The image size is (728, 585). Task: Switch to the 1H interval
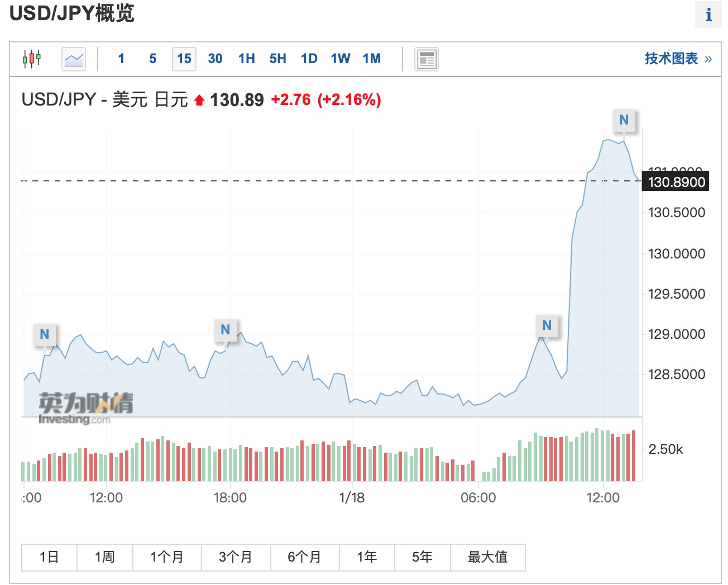[247, 59]
